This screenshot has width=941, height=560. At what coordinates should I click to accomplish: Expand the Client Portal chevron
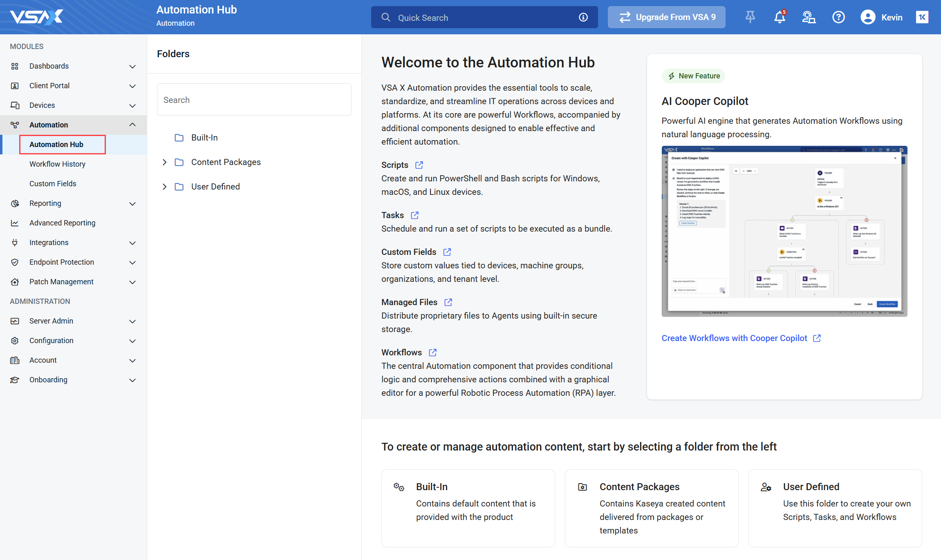pos(132,86)
